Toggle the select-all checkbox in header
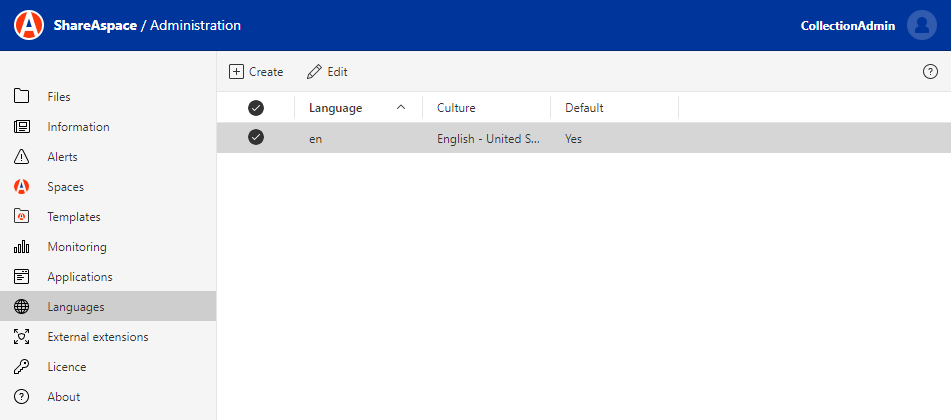The image size is (951, 420). pos(256,108)
